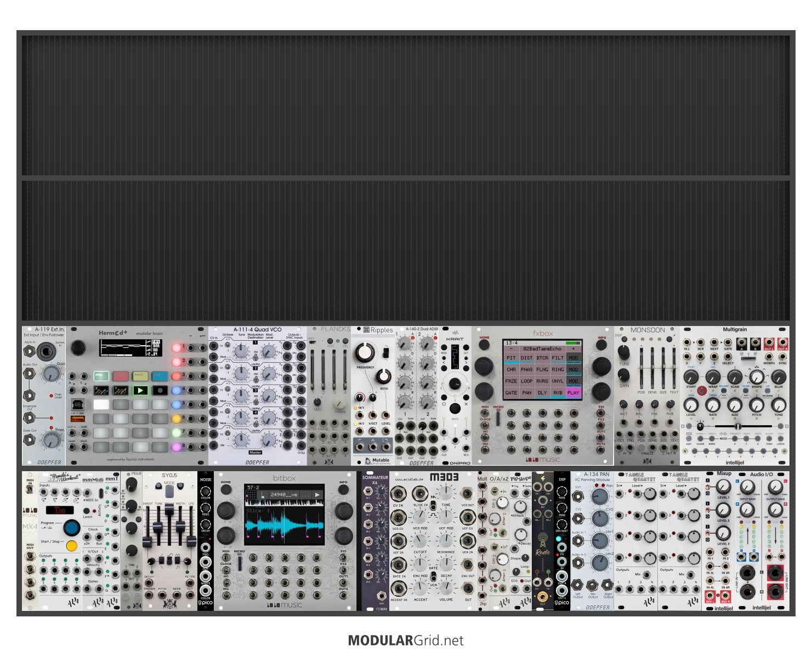
Task: Click the Hermod+ pink track 1 LED
Action: 177,347
